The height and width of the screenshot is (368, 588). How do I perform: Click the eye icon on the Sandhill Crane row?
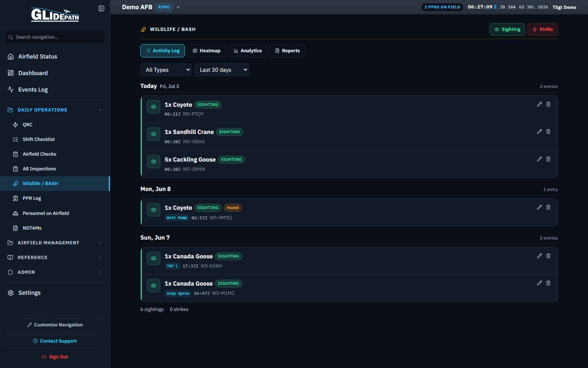[154, 134]
